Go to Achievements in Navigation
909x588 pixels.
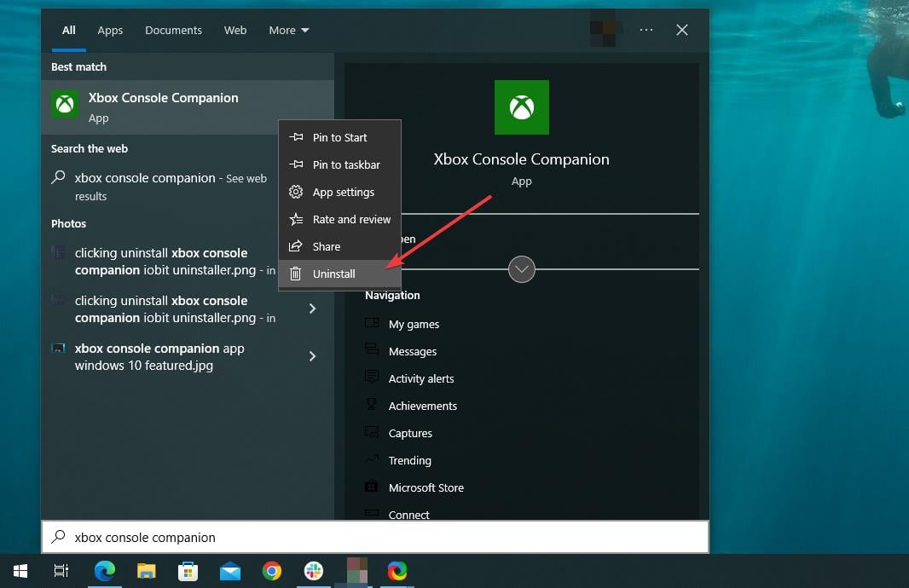423,406
